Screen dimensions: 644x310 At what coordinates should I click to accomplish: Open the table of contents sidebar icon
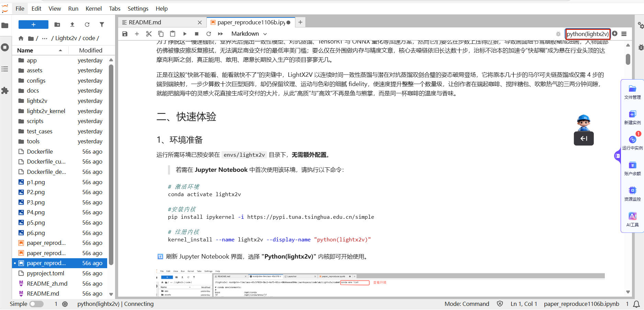tap(5, 69)
